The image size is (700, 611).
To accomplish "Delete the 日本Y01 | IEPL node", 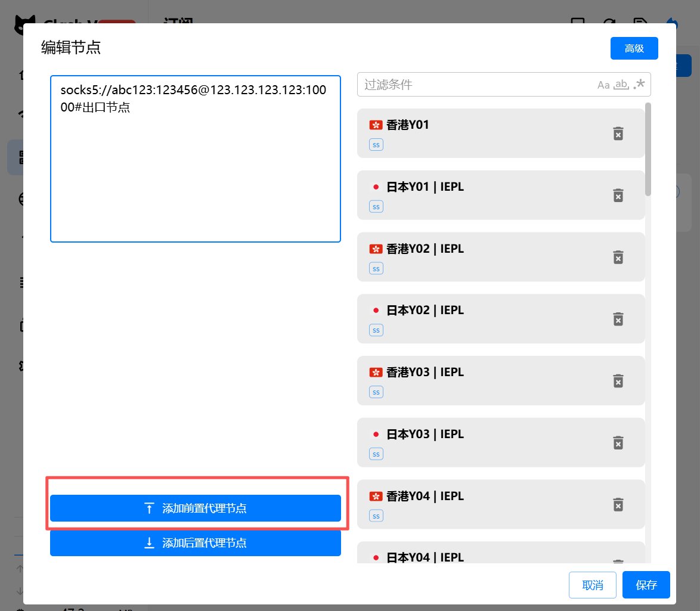I will point(618,196).
